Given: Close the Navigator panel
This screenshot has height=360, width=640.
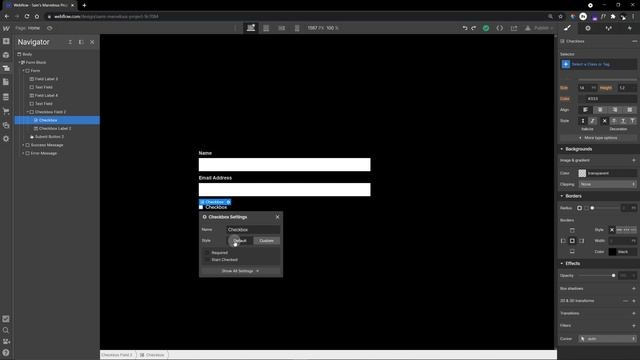Looking at the screenshot, I should pyautogui.click(x=92, y=42).
